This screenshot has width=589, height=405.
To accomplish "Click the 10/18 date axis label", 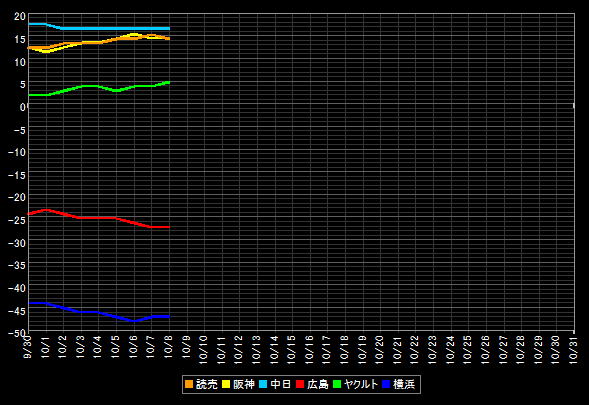I will pyautogui.click(x=345, y=349).
